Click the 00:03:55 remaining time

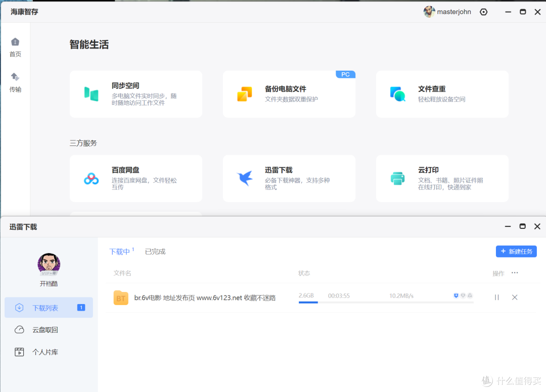pos(339,296)
